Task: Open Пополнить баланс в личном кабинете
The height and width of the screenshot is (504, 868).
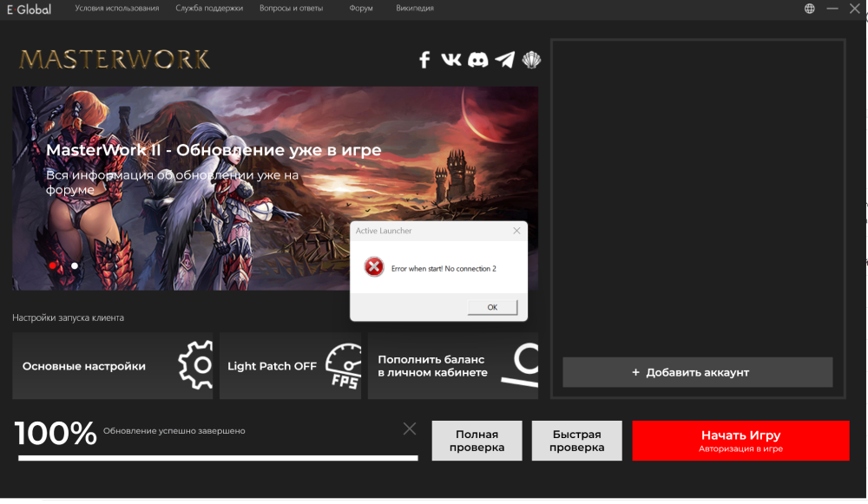Action: click(452, 366)
